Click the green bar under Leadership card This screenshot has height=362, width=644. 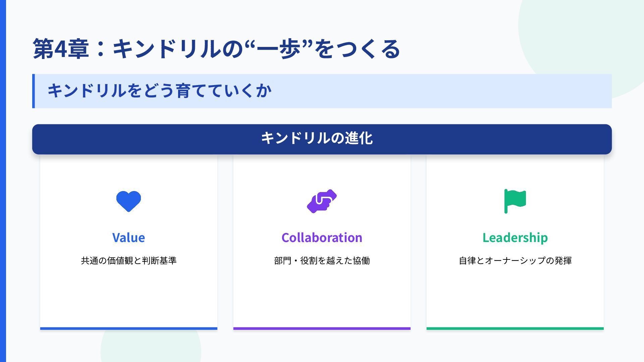tap(515, 328)
